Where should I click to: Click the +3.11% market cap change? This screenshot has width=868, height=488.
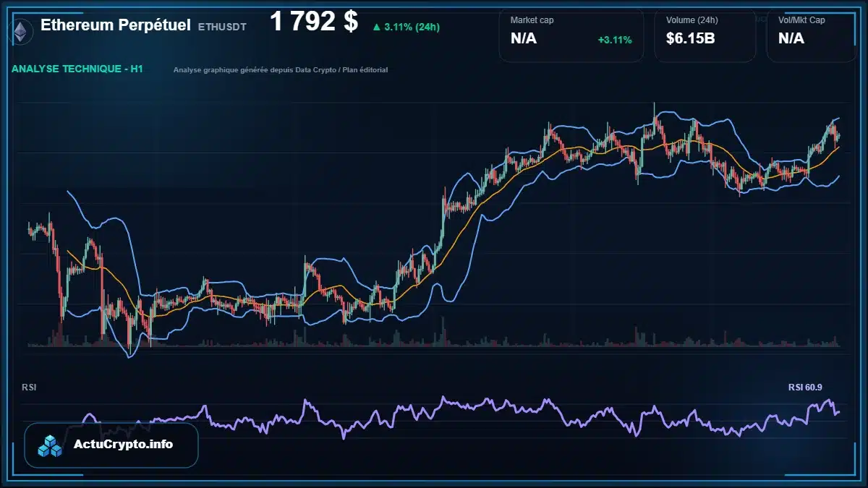615,40
